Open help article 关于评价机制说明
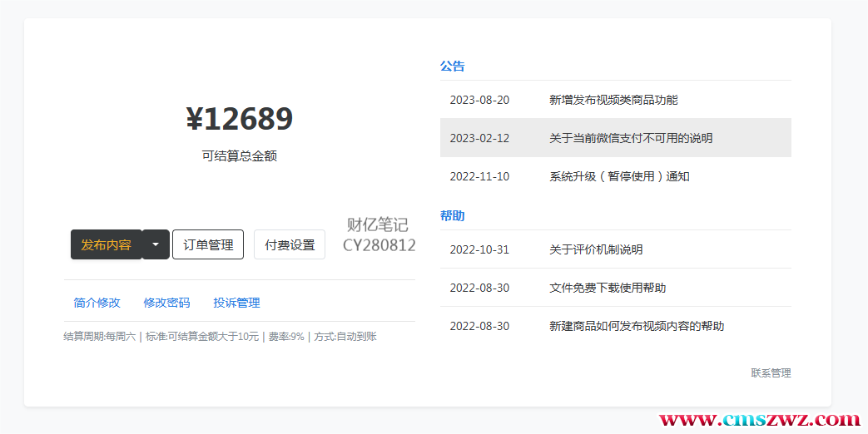 tap(596, 249)
